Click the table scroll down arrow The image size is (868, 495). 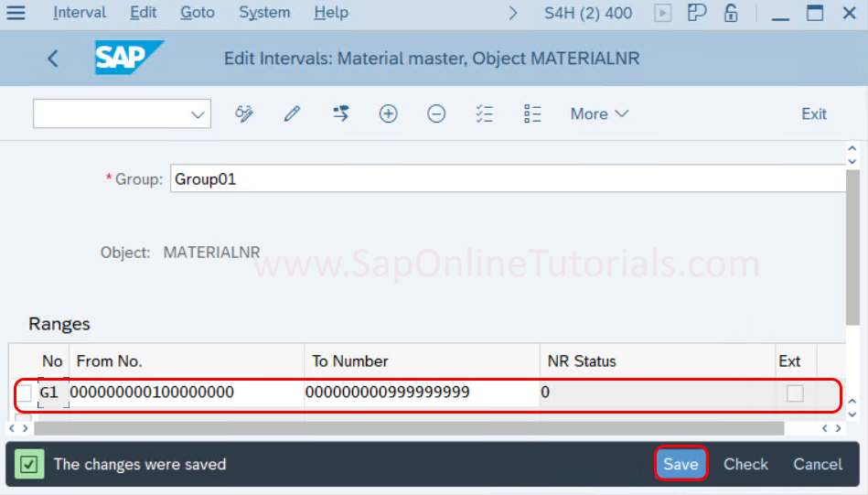[x=852, y=414]
